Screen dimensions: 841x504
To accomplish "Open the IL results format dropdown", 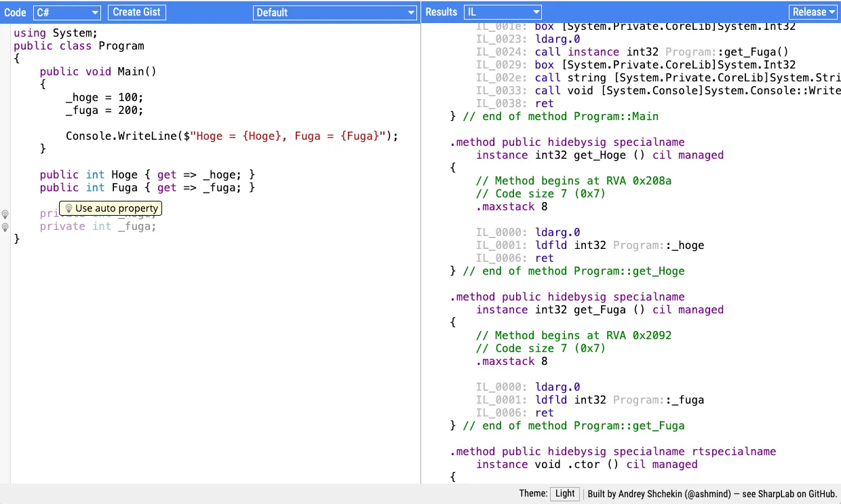I will (503, 12).
